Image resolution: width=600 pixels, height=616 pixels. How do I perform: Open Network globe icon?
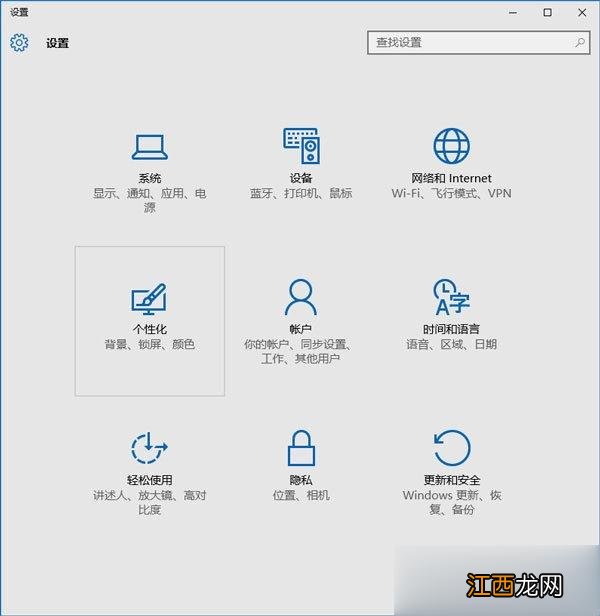pyautogui.click(x=451, y=146)
